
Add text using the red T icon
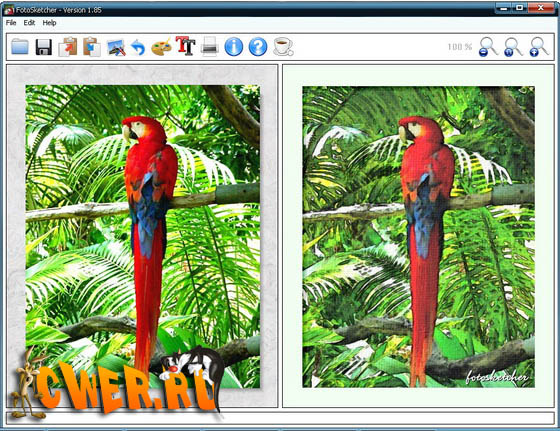[185, 46]
